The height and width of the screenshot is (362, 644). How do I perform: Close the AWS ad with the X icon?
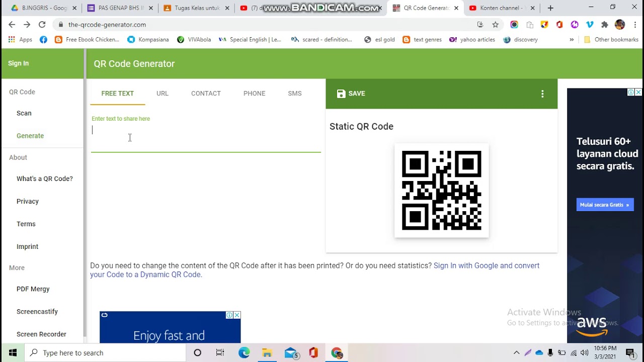[638, 92]
